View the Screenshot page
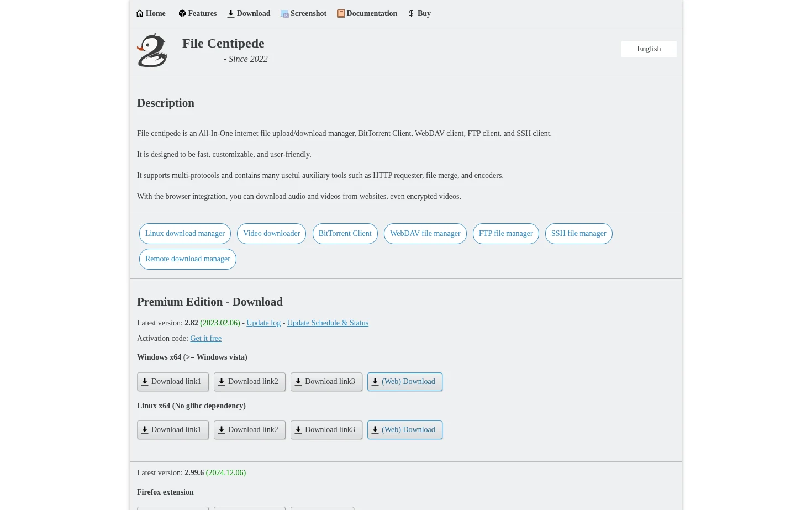The width and height of the screenshot is (812, 510). tap(304, 14)
